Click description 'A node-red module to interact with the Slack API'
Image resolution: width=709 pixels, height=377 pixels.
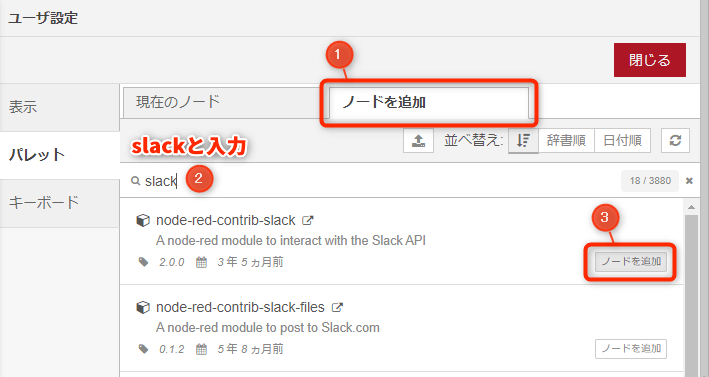click(x=291, y=240)
